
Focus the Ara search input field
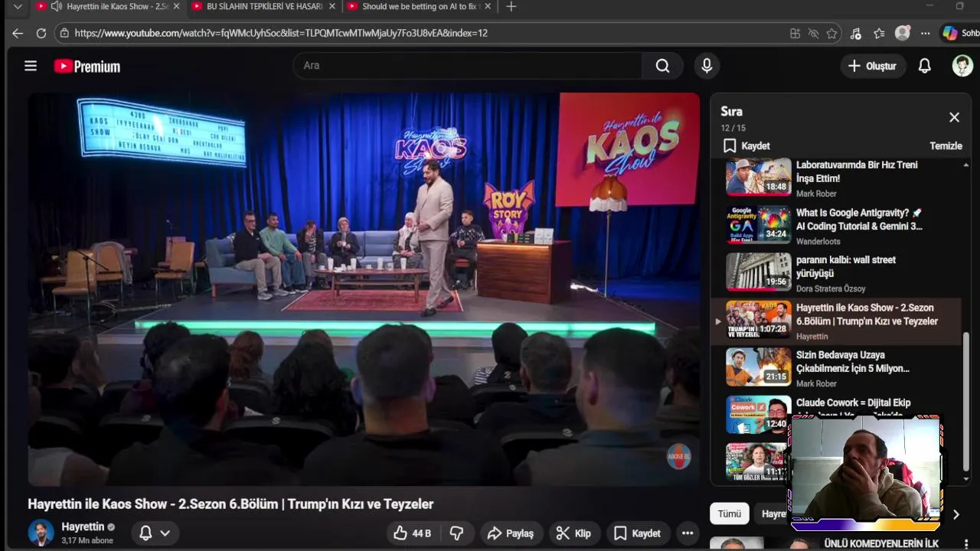467,66
